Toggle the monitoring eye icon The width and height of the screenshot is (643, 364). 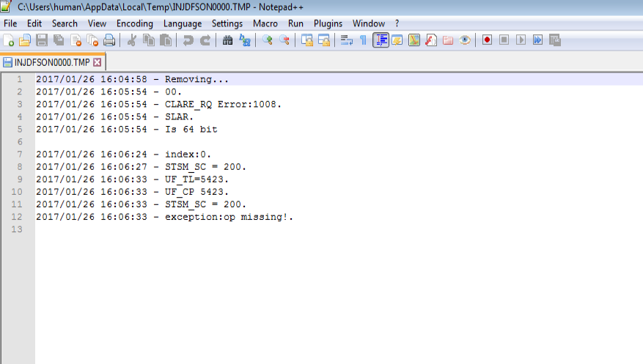click(465, 40)
